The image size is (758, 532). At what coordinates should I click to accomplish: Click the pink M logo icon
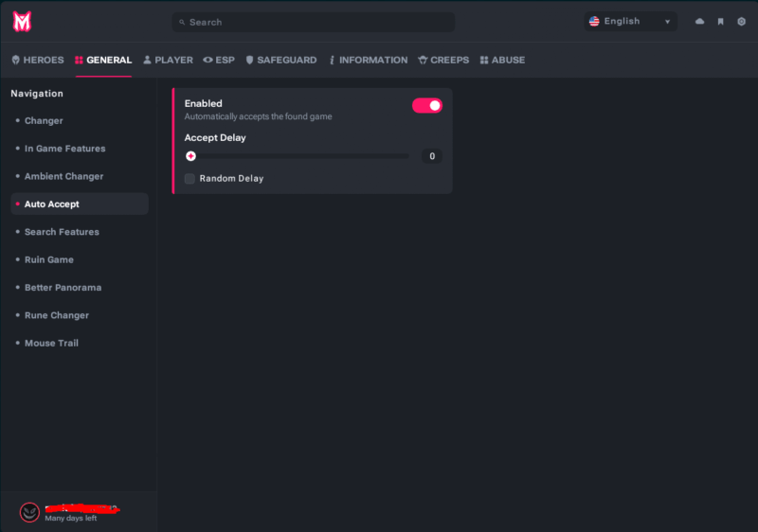(x=22, y=22)
